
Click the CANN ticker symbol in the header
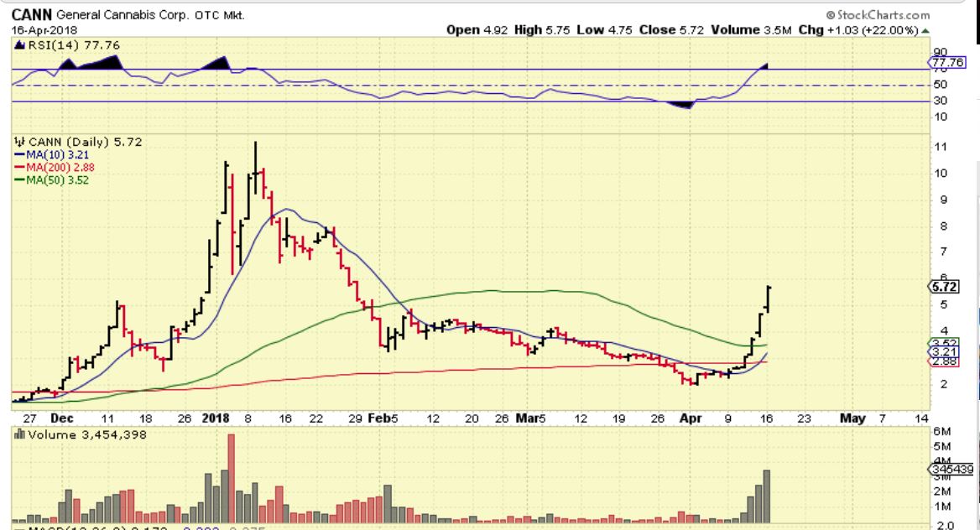[32, 14]
